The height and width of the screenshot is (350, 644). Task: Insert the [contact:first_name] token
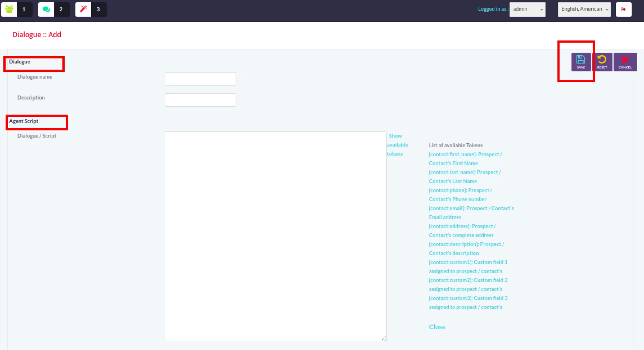(465, 155)
